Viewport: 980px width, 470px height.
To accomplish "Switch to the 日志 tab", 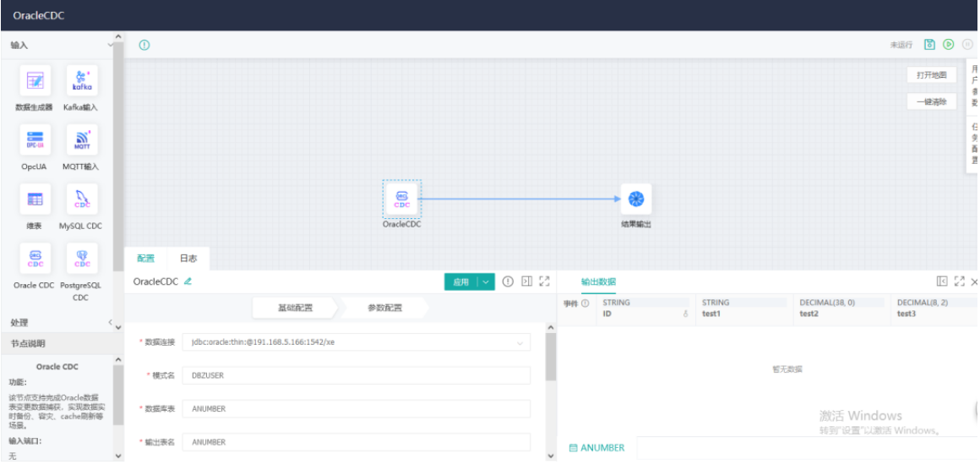I will pyautogui.click(x=188, y=259).
